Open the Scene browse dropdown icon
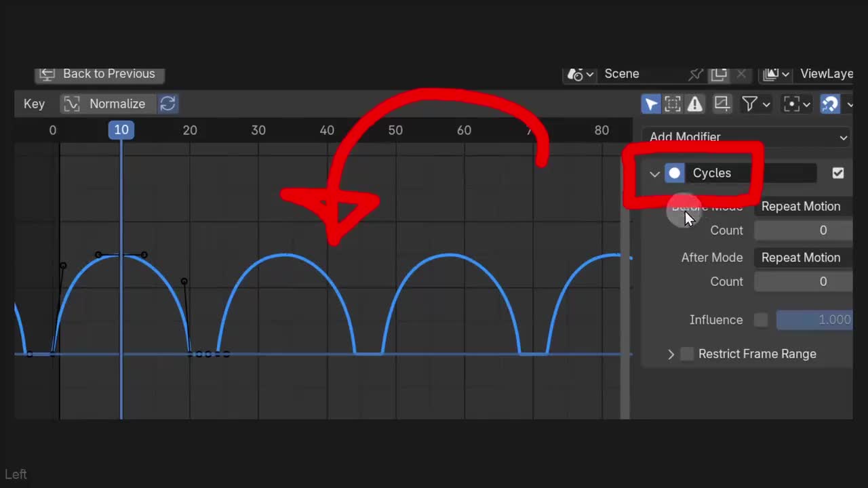The height and width of the screenshot is (488, 868). point(580,74)
